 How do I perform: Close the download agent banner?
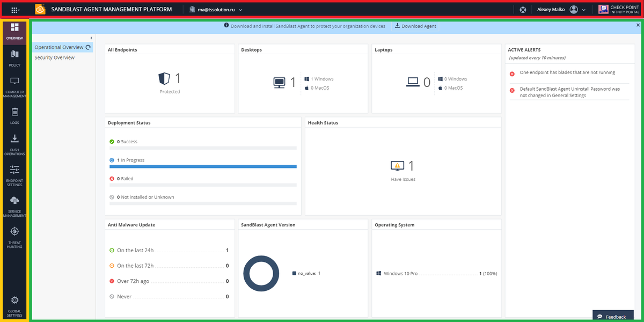click(638, 25)
